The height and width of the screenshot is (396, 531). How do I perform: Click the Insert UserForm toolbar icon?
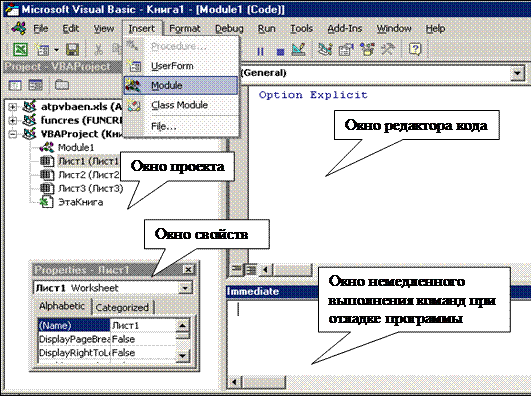42,50
